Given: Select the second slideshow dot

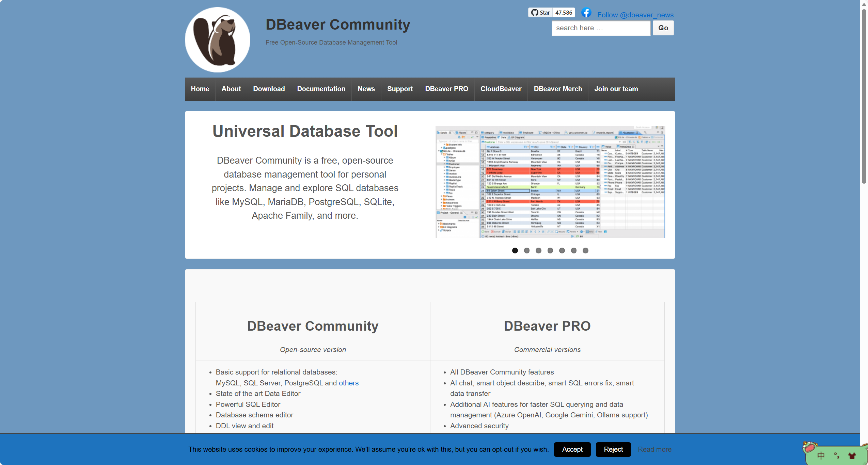Looking at the screenshot, I should (x=527, y=251).
